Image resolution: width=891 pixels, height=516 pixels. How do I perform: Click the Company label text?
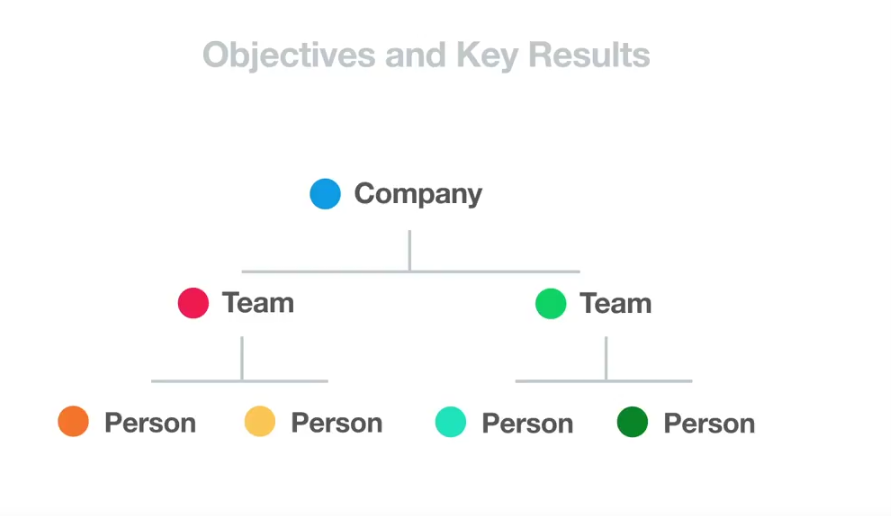[418, 194]
